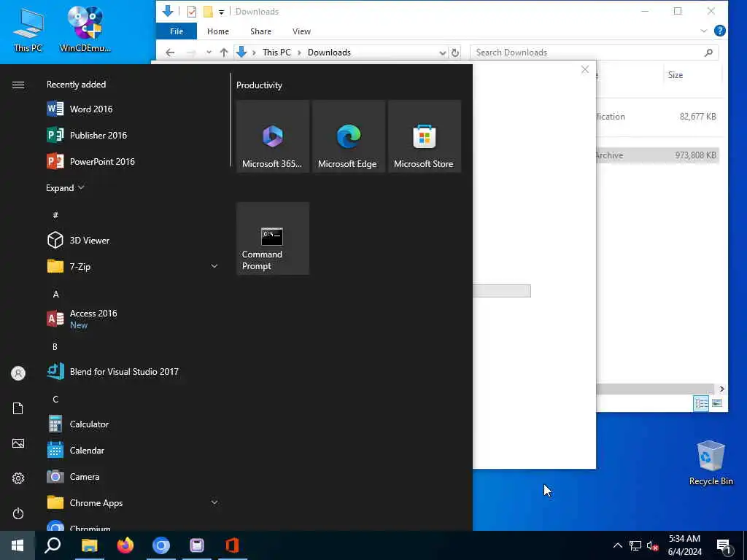Open the Home ribbon tab
The image size is (747, 560).
[x=218, y=31]
